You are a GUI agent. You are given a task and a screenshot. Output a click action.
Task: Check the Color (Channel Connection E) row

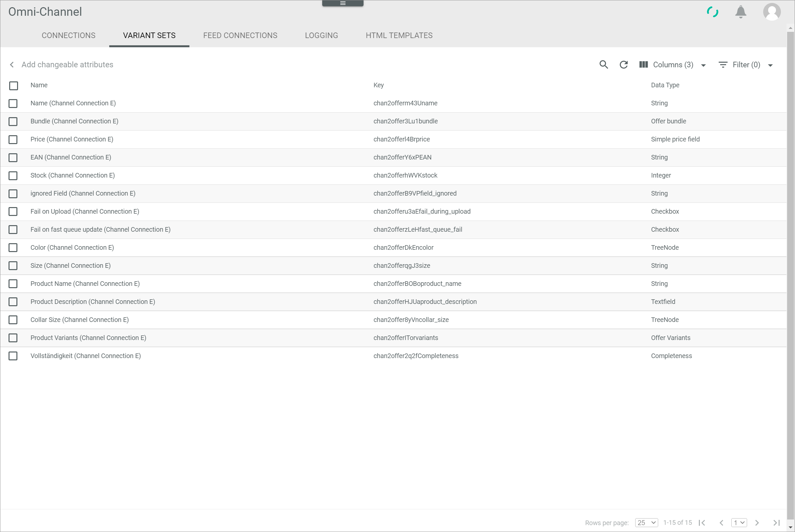(x=13, y=248)
